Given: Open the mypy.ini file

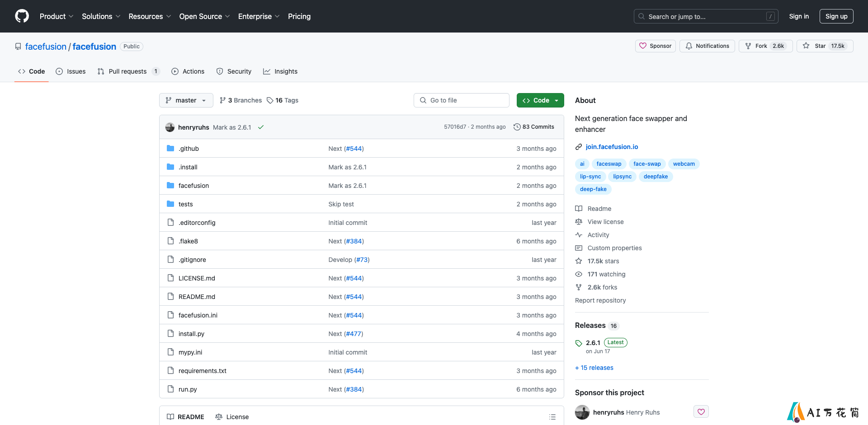Looking at the screenshot, I should coord(190,352).
